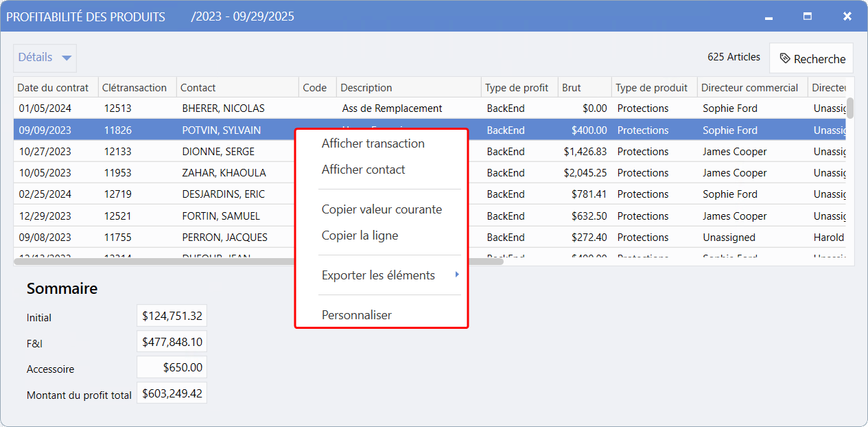Open Personnaliser from the context menu
This screenshot has height=427, width=868.
tap(356, 315)
